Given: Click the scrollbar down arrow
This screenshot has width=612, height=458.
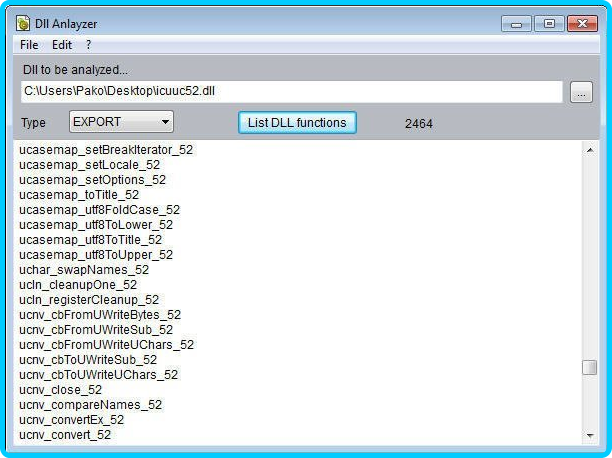Looking at the screenshot, I should point(589,435).
